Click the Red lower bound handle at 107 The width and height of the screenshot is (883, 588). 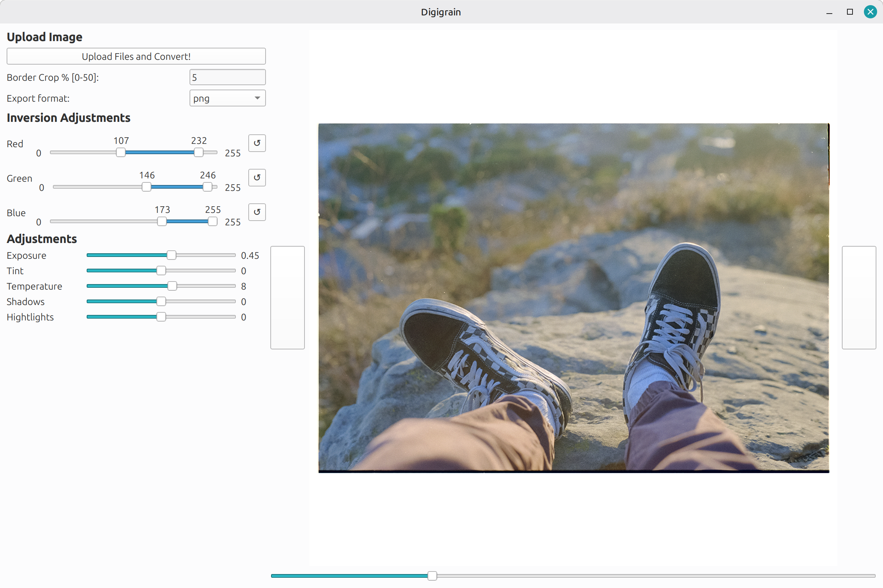(121, 152)
